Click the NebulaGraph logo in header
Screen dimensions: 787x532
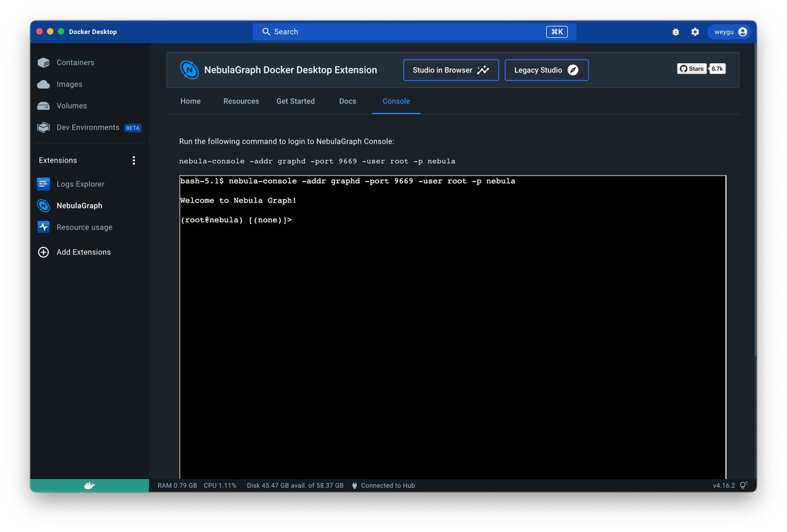point(190,70)
